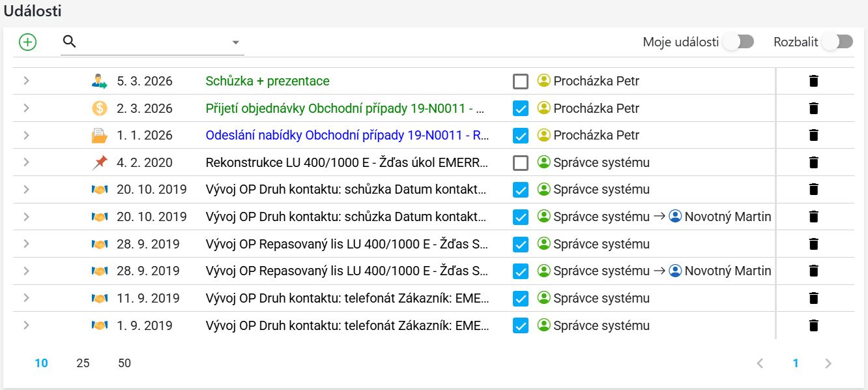Set page size to 50
The height and width of the screenshot is (390, 868).
click(x=124, y=363)
